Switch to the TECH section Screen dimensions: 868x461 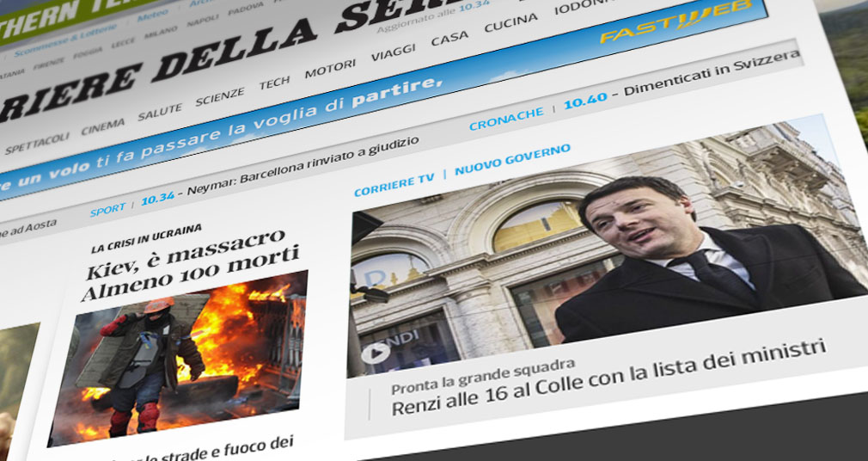point(274,83)
